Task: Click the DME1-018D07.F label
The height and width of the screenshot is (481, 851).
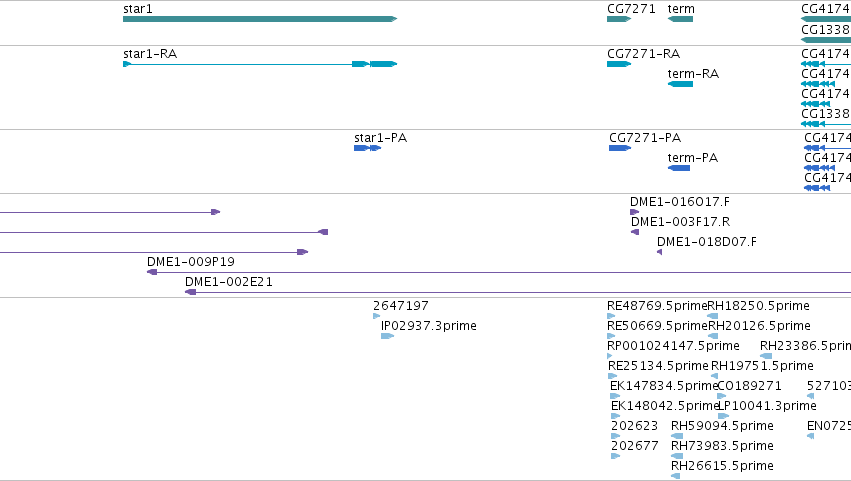Action: (707, 242)
